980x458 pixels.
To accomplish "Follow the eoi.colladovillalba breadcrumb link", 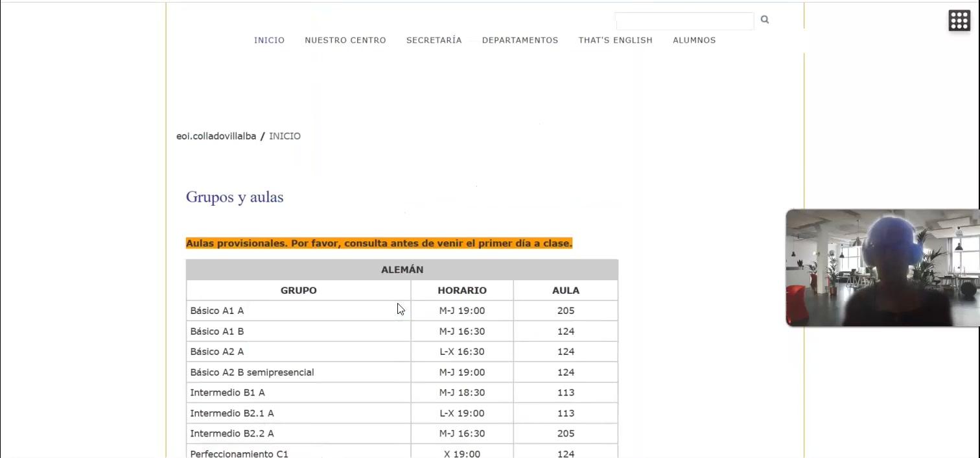I will [216, 136].
